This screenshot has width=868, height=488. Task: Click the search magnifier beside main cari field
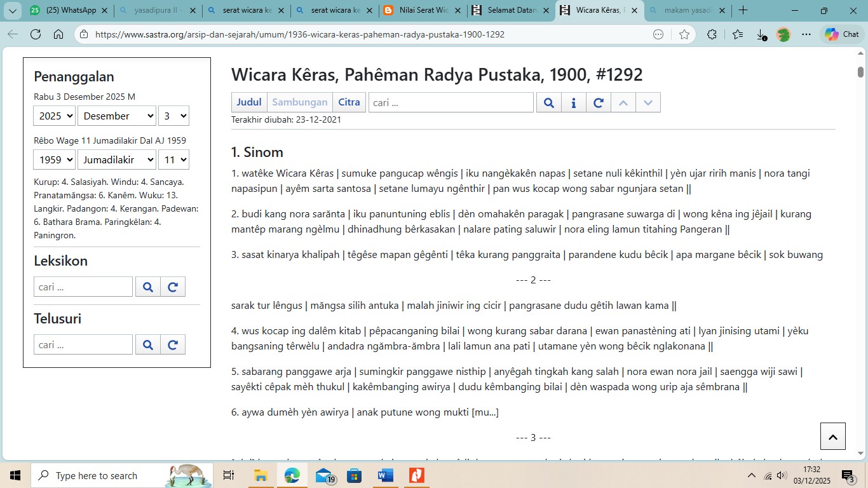[549, 102]
